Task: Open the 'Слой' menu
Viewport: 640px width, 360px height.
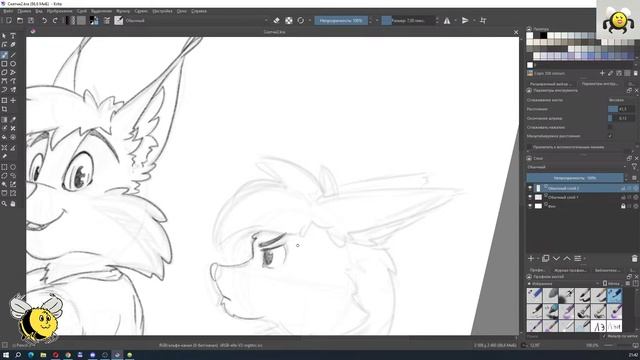Action: tap(82, 11)
